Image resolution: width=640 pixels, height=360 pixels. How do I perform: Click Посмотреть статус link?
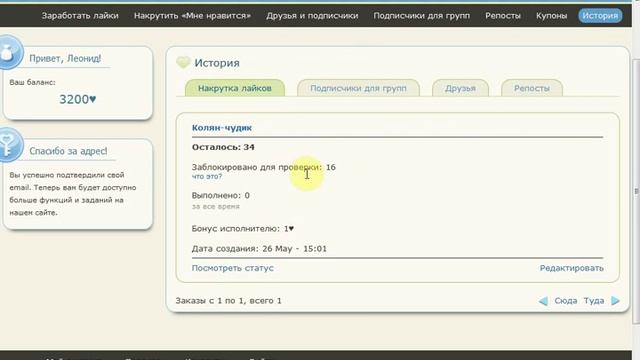pyautogui.click(x=233, y=268)
